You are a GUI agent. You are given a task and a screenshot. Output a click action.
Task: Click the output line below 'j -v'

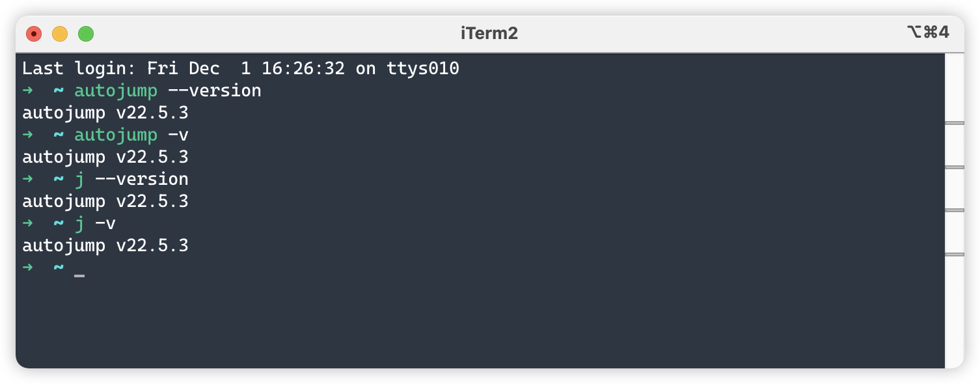pos(105,245)
